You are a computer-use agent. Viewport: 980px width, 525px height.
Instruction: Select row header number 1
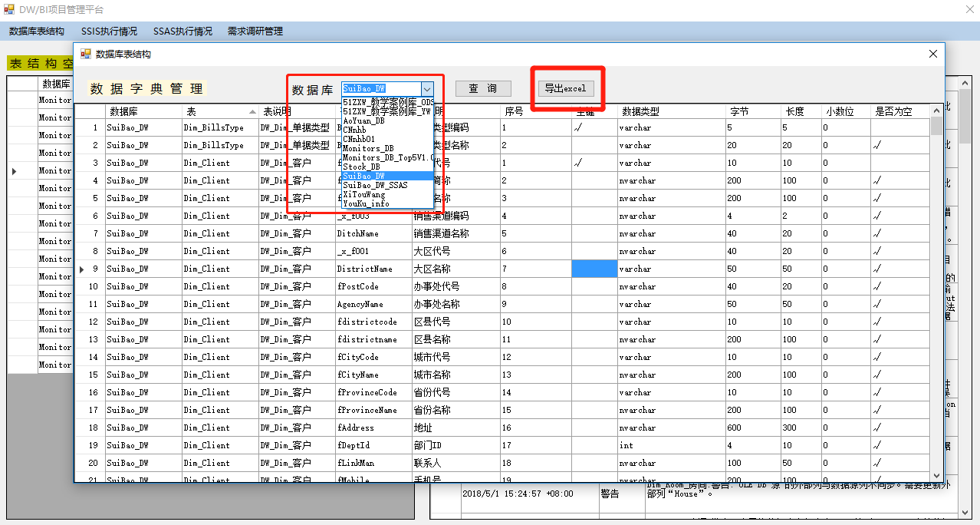[90, 127]
